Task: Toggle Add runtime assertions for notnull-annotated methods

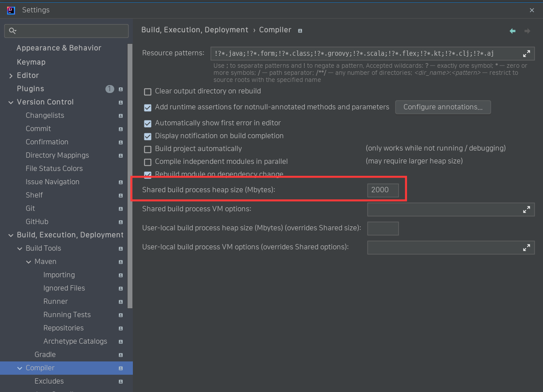Action: pyautogui.click(x=147, y=108)
